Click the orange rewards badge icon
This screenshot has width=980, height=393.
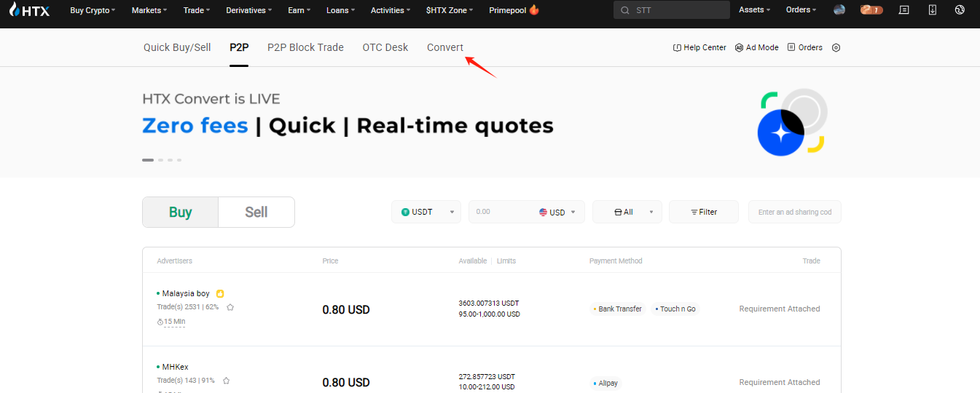point(871,10)
